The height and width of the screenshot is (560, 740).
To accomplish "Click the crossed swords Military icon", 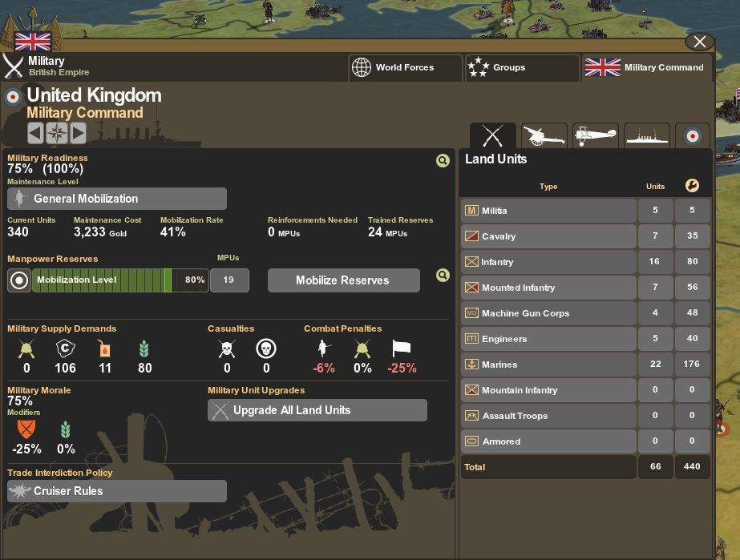I will [x=13, y=66].
